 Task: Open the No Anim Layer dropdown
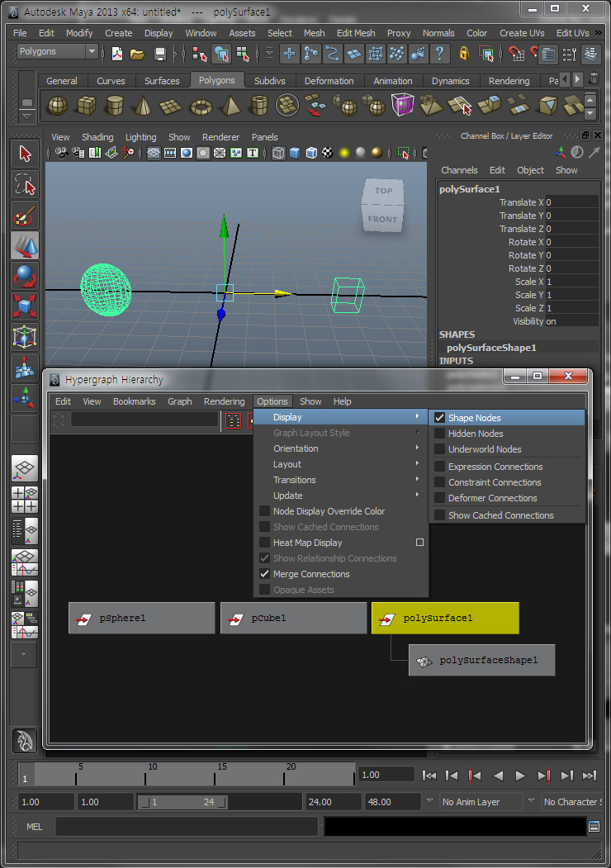click(x=479, y=802)
